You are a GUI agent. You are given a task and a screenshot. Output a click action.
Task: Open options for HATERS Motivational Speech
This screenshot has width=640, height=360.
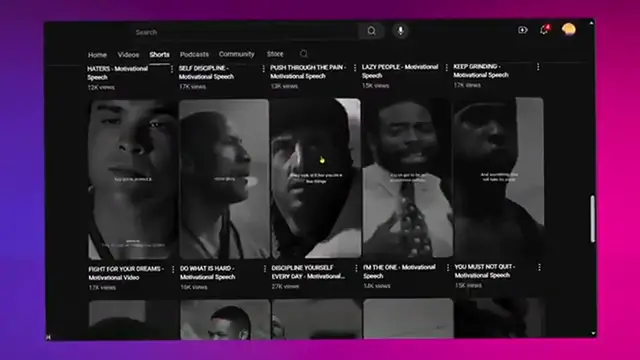[171, 69]
